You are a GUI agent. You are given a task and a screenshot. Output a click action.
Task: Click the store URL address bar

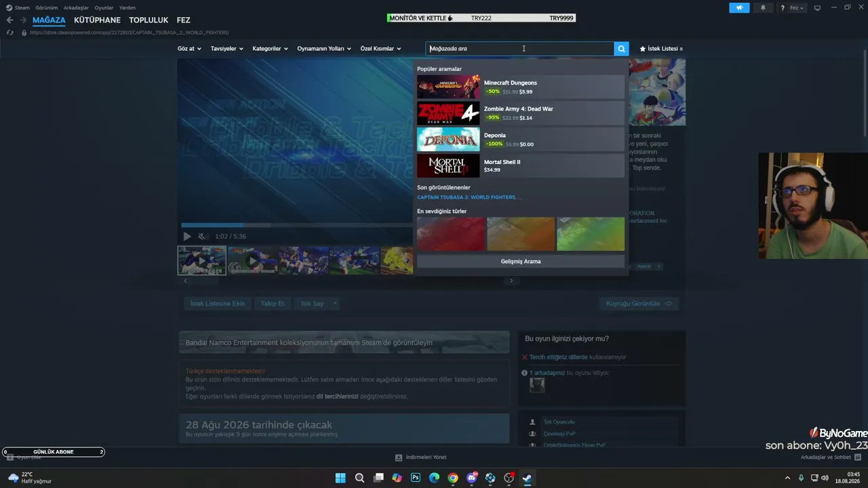tap(130, 33)
